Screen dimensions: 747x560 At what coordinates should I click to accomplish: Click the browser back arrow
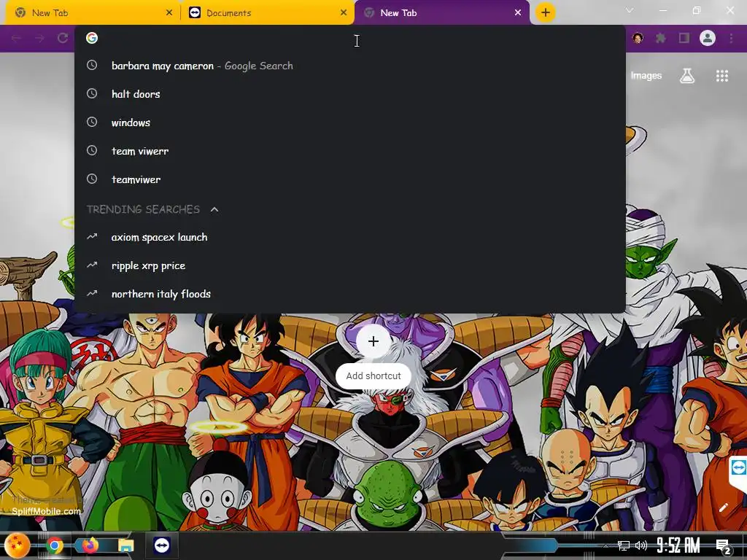pyautogui.click(x=16, y=38)
